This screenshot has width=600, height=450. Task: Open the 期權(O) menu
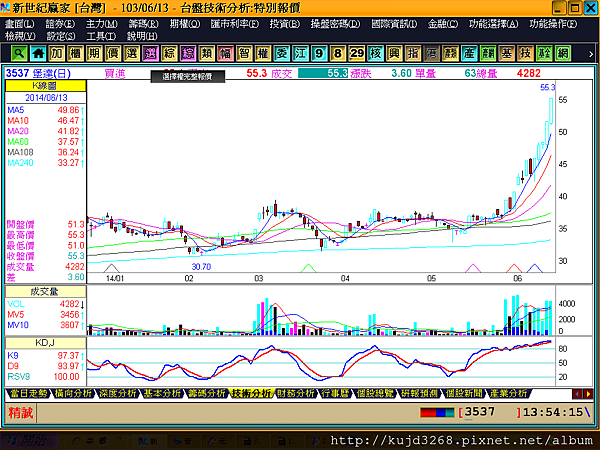point(185,24)
